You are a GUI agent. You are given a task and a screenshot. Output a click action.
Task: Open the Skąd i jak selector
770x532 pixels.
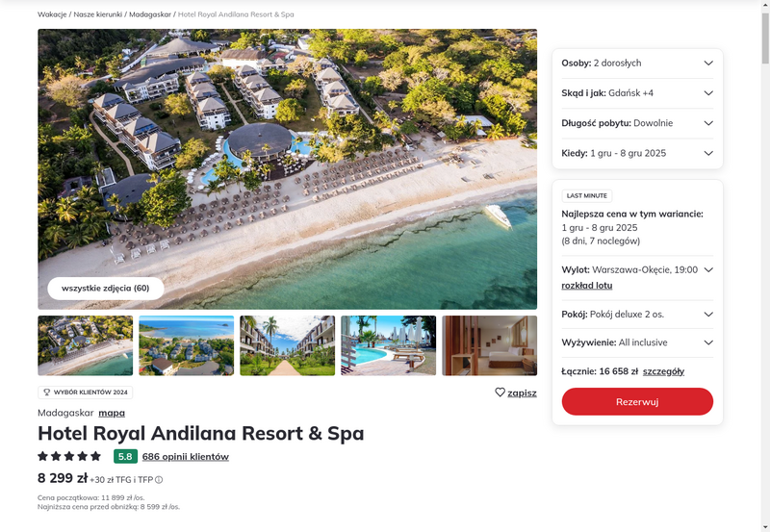[637, 93]
